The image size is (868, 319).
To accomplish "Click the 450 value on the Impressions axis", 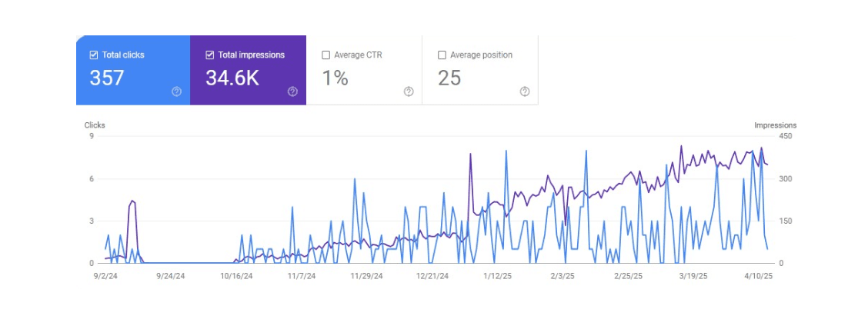I will [786, 137].
